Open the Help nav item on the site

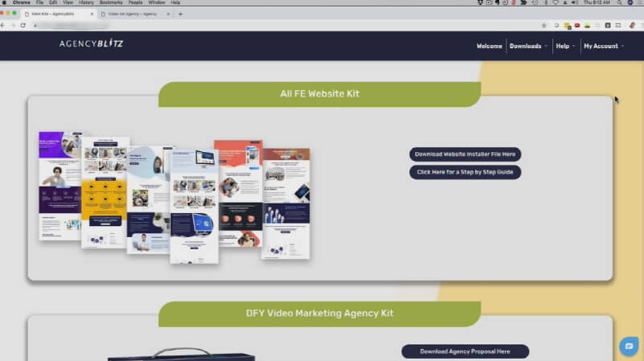(562, 46)
